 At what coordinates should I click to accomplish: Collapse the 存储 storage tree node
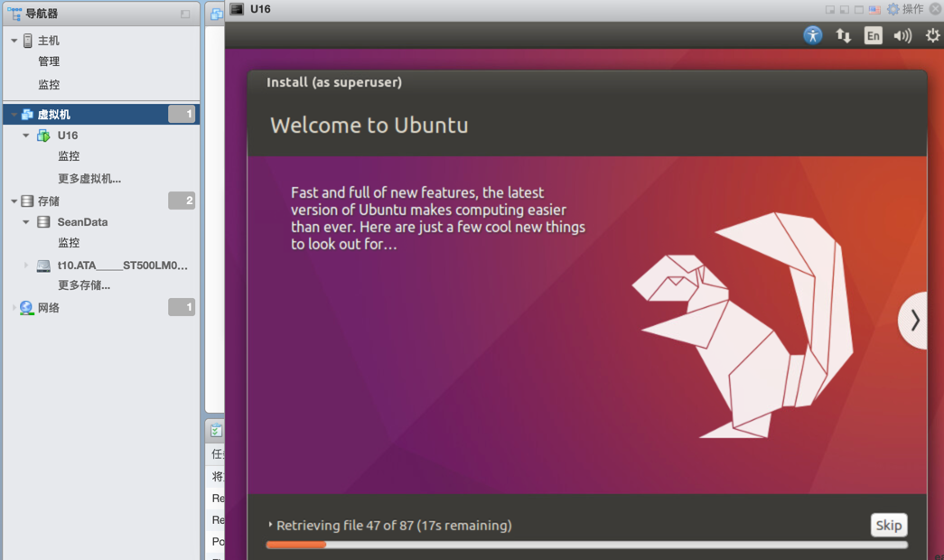[x=14, y=201]
